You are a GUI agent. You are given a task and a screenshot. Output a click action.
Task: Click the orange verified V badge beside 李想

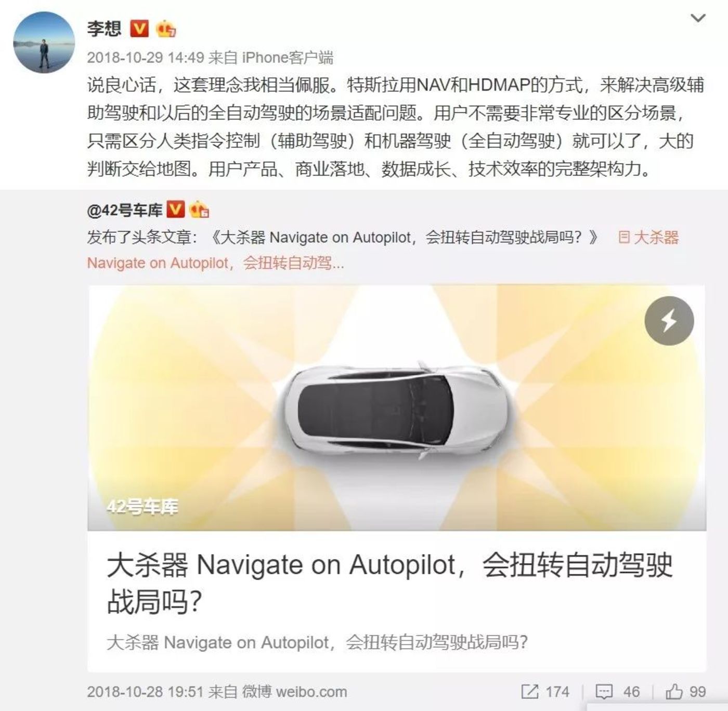click(x=138, y=28)
